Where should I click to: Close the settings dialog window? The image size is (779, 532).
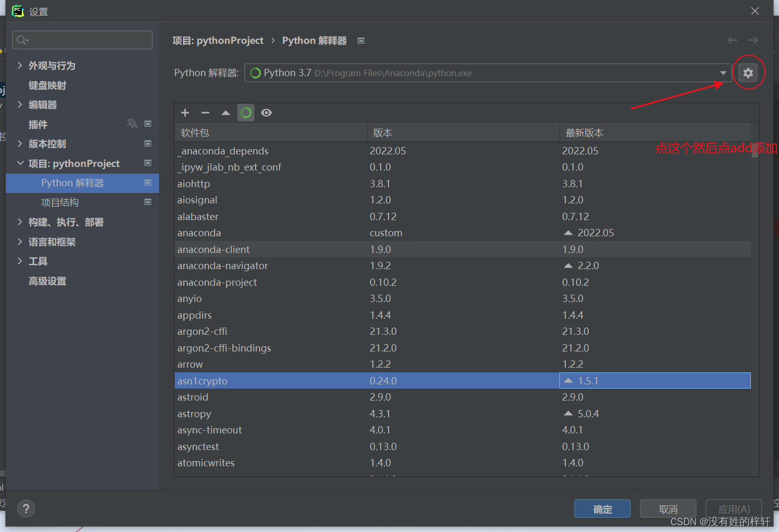pos(755,11)
